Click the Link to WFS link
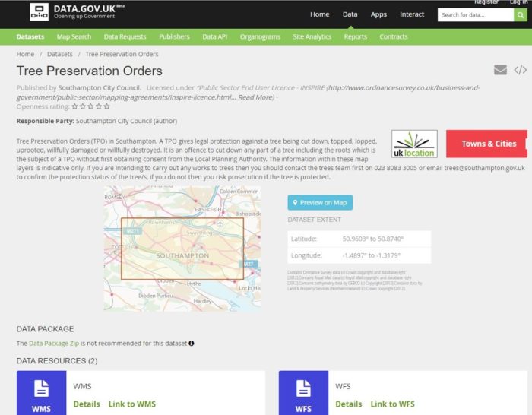 click(x=393, y=404)
